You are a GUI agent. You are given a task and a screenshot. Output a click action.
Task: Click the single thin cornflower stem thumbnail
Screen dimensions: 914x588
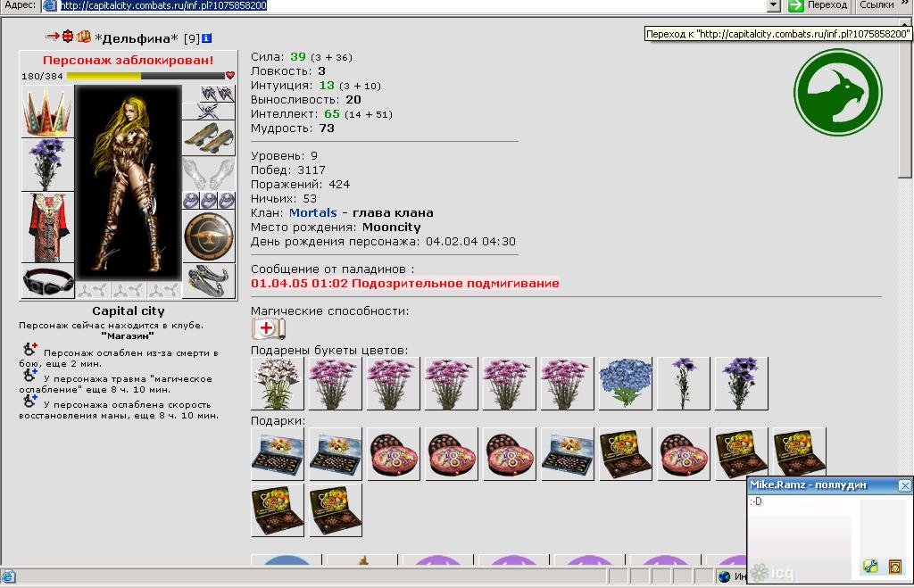683,384
